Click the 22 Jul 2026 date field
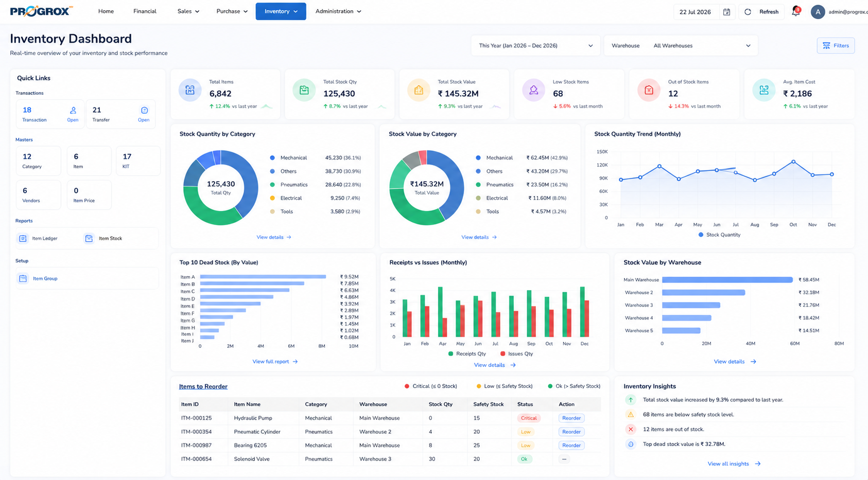 pyautogui.click(x=695, y=12)
